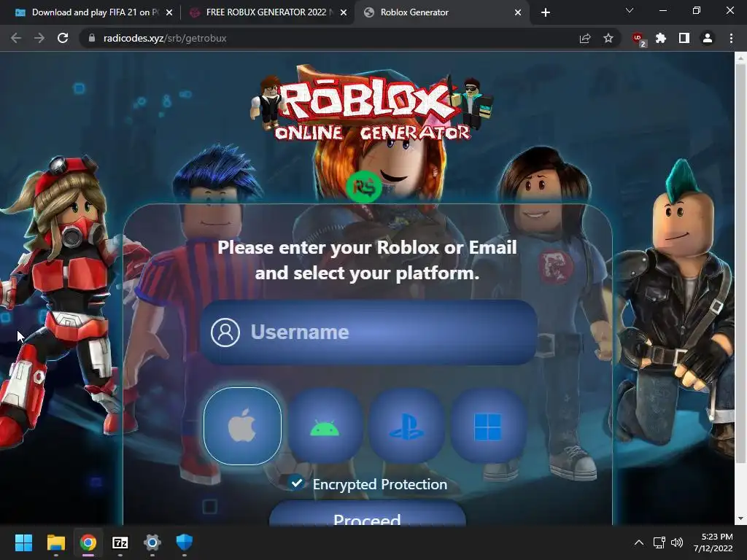This screenshot has width=747, height=560.
Task: Go back to previous page
Action: click(16, 38)
